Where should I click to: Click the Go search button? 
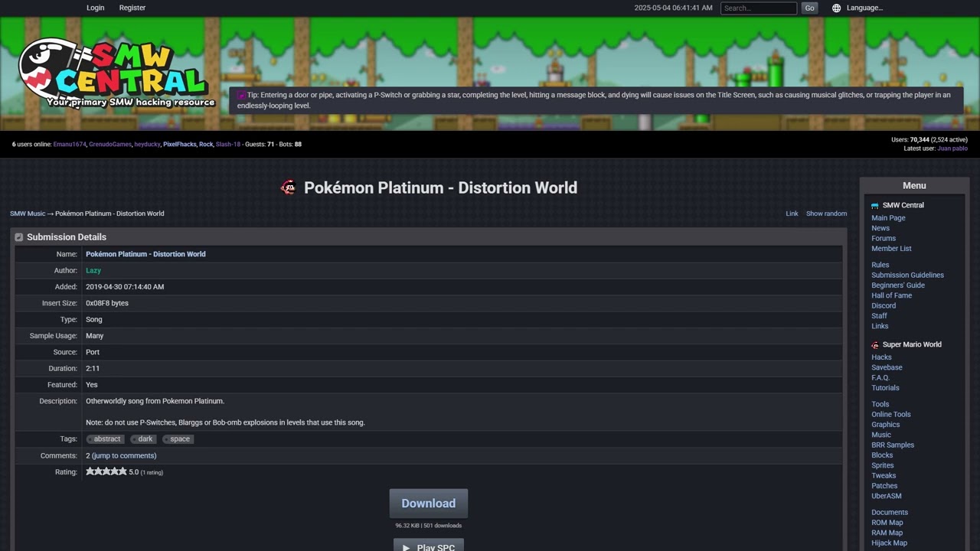click(x=809, y=8)
